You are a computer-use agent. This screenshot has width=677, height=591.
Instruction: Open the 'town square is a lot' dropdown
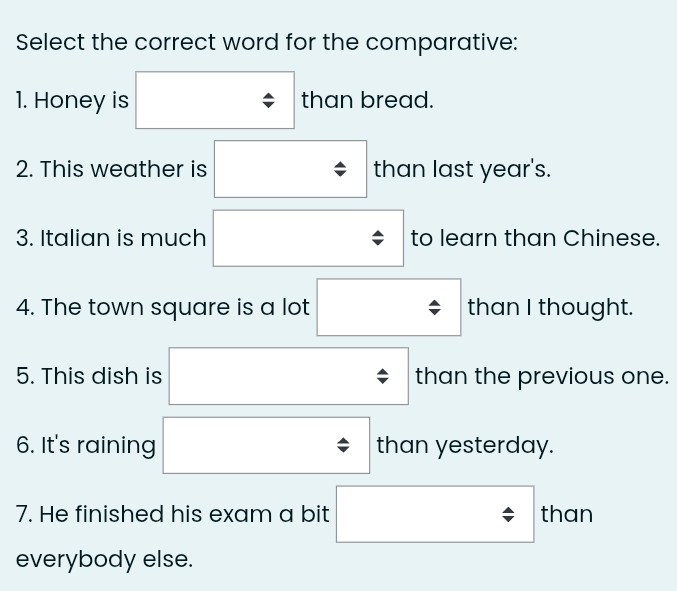[388, 307]
